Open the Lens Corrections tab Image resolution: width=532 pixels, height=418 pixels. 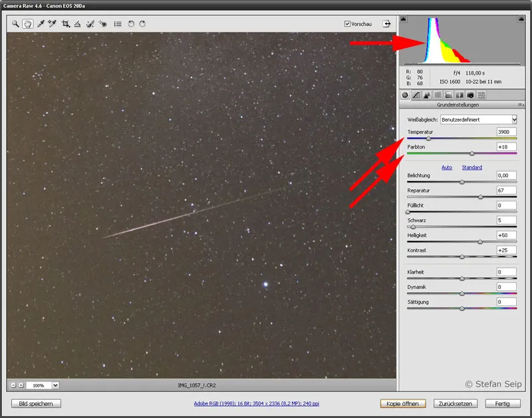(x=460, y=95)
